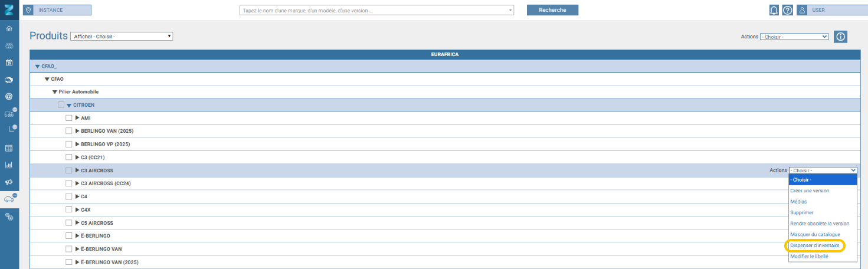Close the C3 AIRCROSS row Actions dropdown
The height and width of the screenshot is (269, 868).
click(x=823, y=170)
